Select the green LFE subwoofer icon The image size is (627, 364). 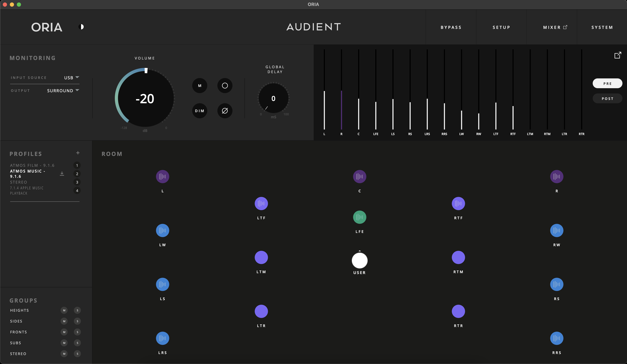click(x=360, y=217)
